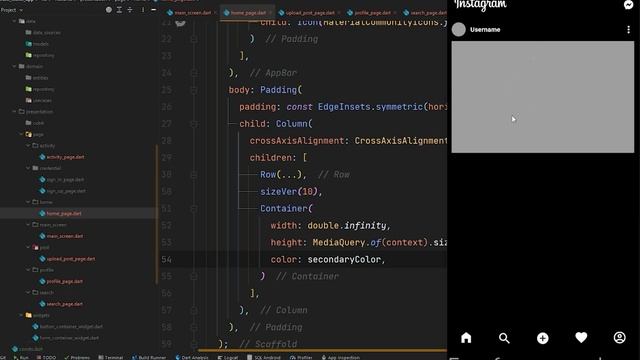Open profile_page.dart from the project tree
Screen dimensions: 640x360
point(61,281)
